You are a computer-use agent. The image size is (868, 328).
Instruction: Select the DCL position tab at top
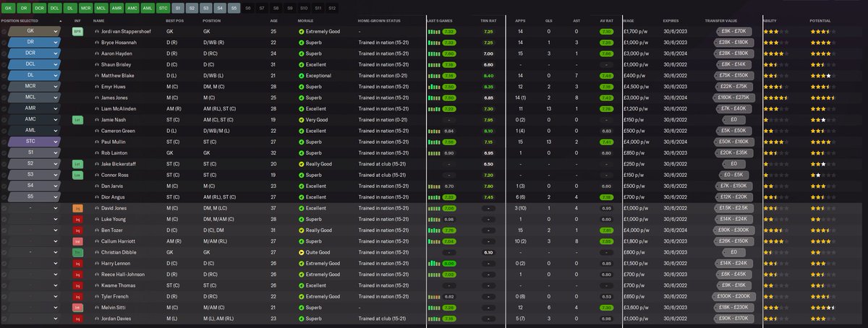tap(54, 7)
